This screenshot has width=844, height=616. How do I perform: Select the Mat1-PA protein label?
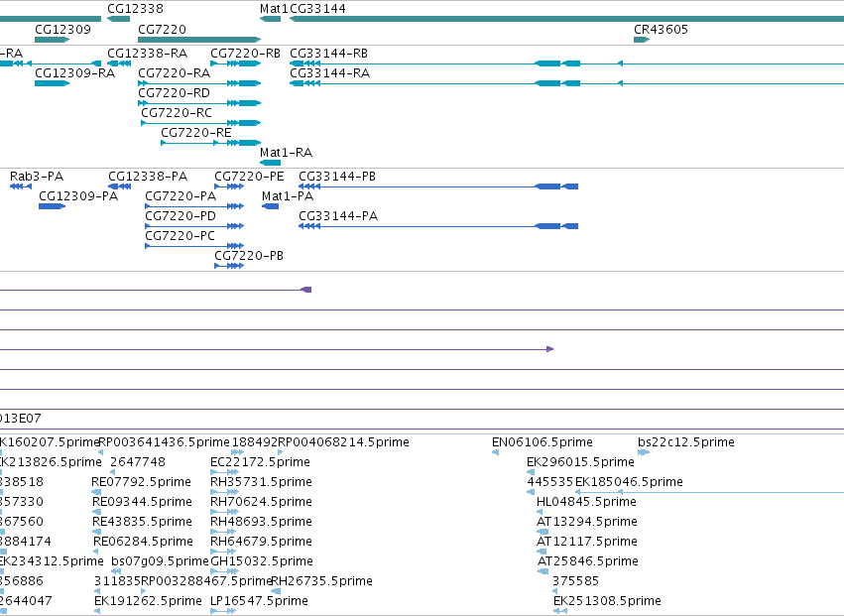(288, 196)
